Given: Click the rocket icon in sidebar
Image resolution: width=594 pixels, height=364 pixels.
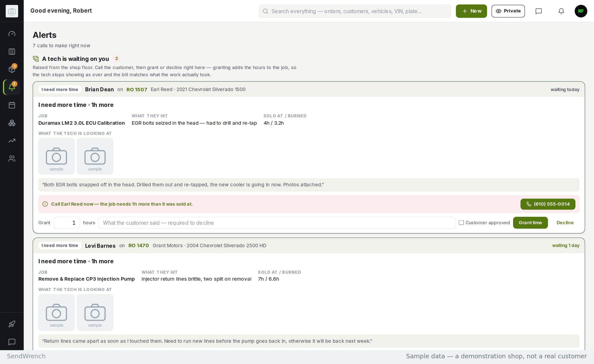Looking at the screenshot, I should point(12,324).
